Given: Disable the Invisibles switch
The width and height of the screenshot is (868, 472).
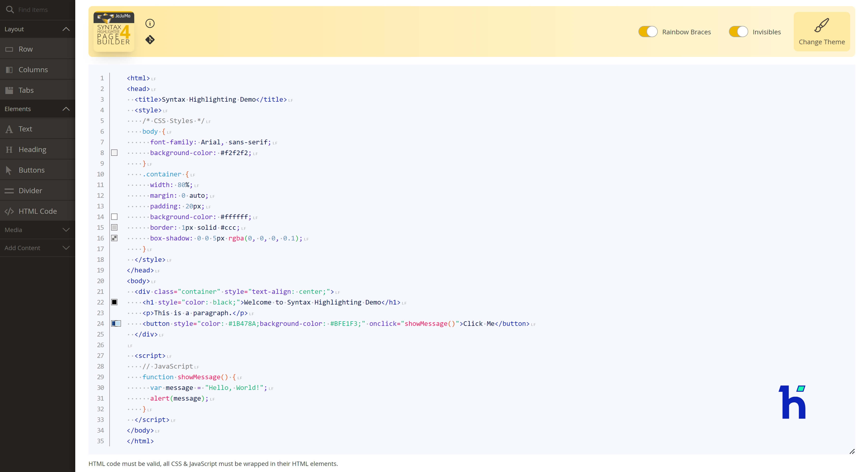Looking at the screenshot, I should click(738, 32).
